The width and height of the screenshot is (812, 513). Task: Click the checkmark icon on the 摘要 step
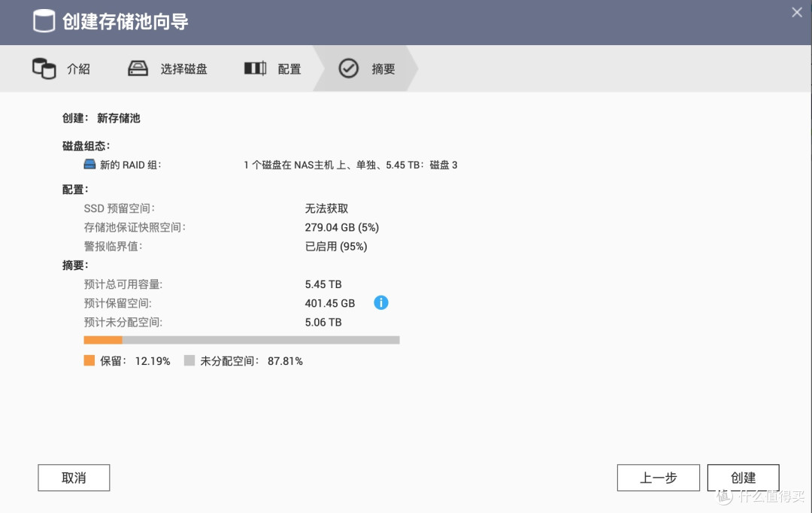pos(349,68)
